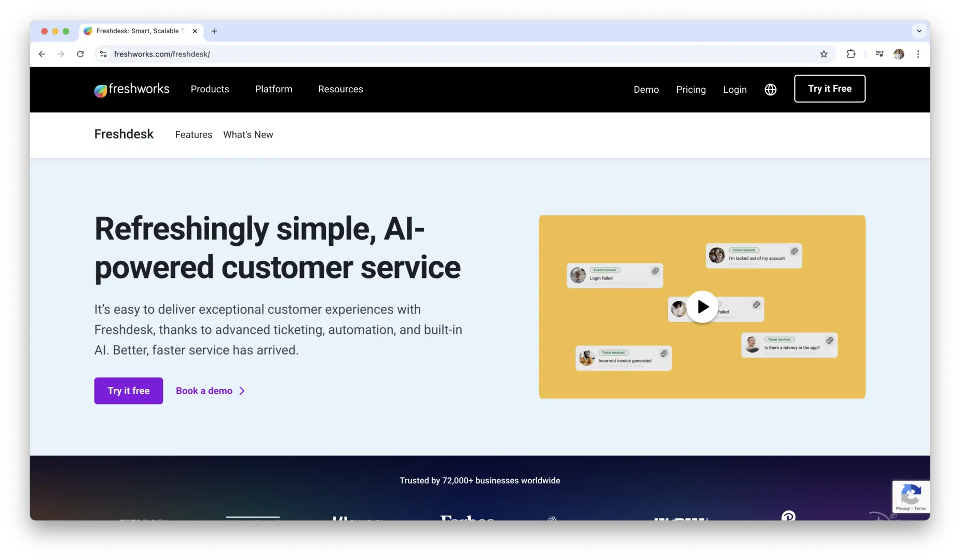
Task: Play the Freshdesk hero video
Action: [702, 307]
